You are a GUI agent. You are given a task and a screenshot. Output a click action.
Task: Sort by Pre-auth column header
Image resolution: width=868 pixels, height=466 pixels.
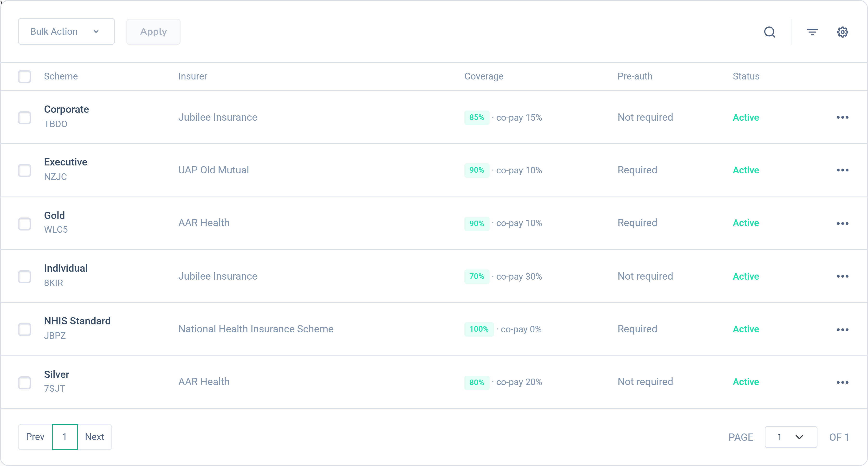coord(635,76)
